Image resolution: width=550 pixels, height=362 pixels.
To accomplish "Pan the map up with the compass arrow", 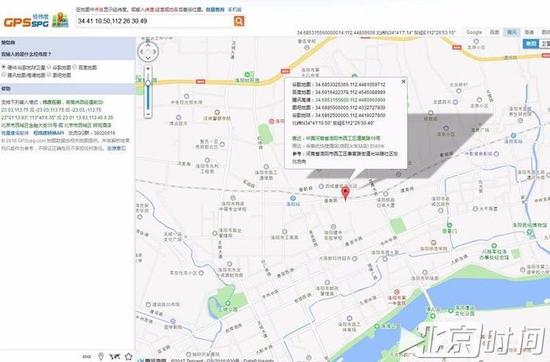I will (148, 45).
